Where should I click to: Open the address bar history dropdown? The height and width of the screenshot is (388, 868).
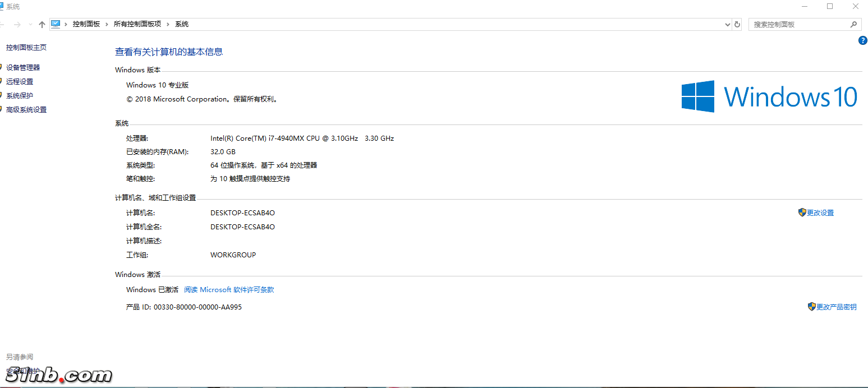click(x=728, y=24)
